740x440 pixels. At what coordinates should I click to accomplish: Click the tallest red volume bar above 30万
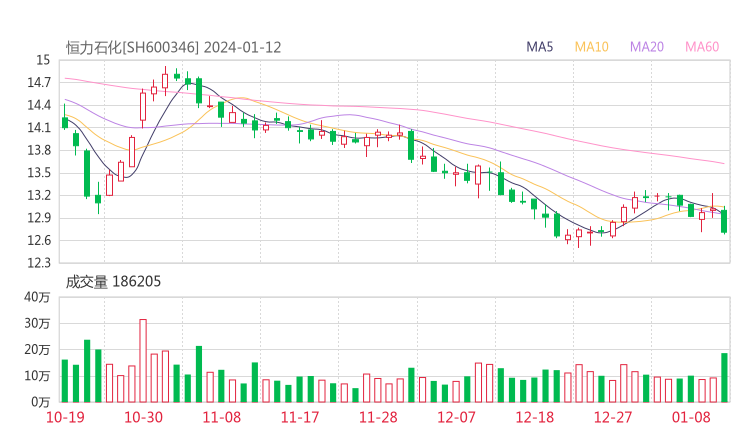coord(143,361)
